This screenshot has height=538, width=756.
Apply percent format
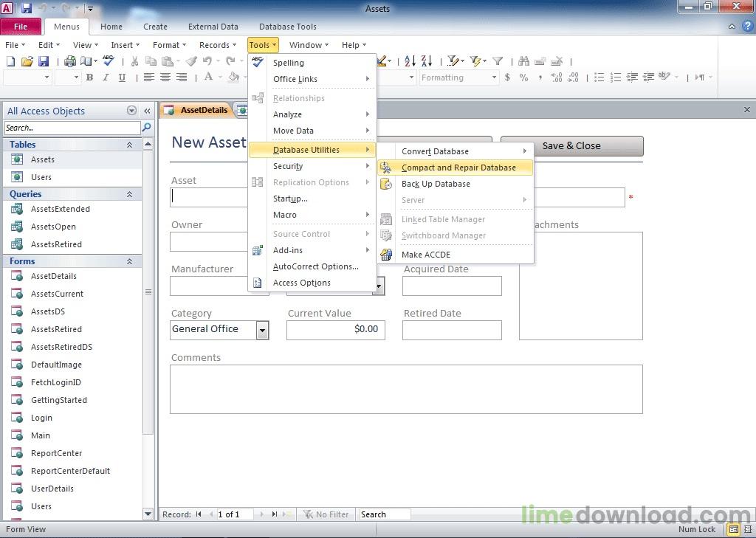523,77
